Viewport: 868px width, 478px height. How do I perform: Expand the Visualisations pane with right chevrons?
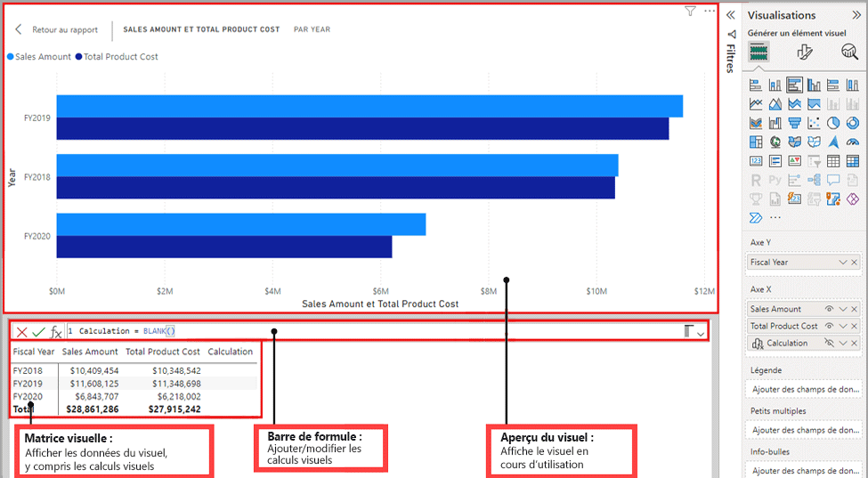click(x=856, y=15)
